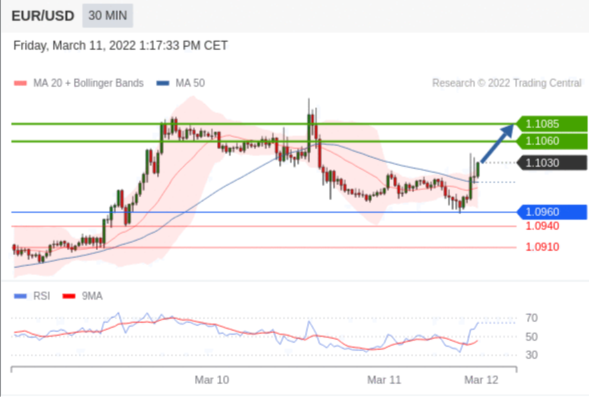Viewport: 589px width, 403px height.
Task: Click the red 1.0910 support label
Action: pos(542,247)
